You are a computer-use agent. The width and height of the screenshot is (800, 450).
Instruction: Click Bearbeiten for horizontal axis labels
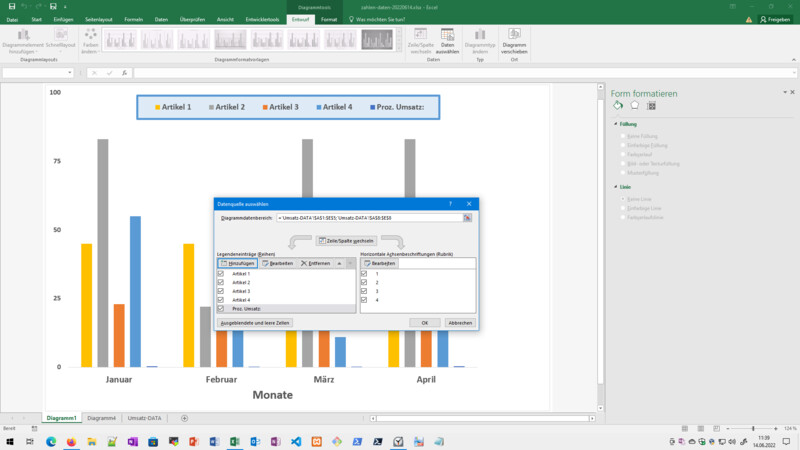click(x=380, y=263)
